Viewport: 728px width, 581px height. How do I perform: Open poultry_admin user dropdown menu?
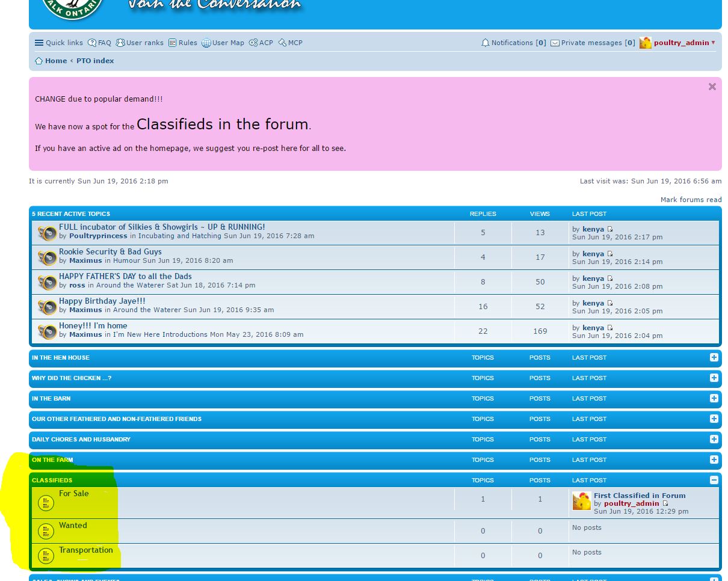click(x=713, y=43)
